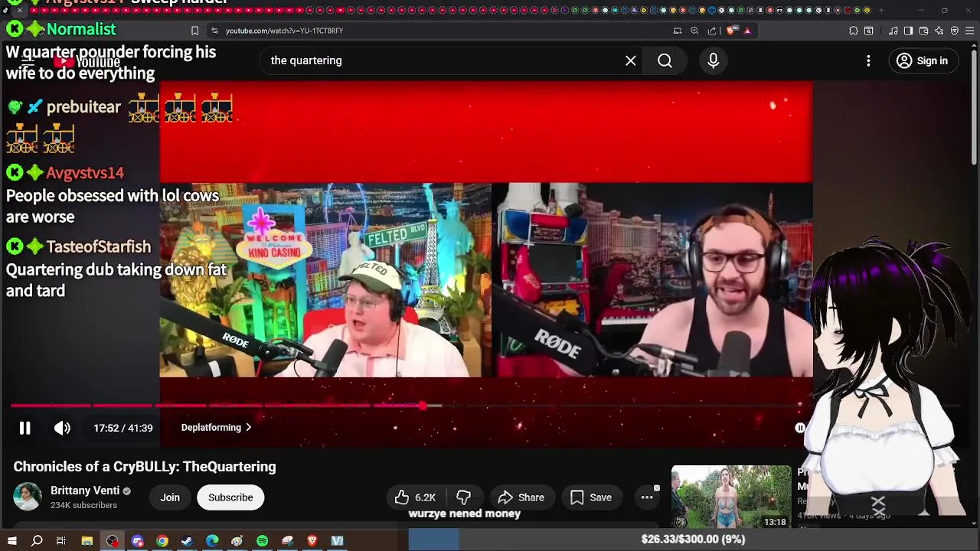Open more actions menu beside Save
Image resolution: width=980 pixels, height=551 pixels.
pos(647,497)
